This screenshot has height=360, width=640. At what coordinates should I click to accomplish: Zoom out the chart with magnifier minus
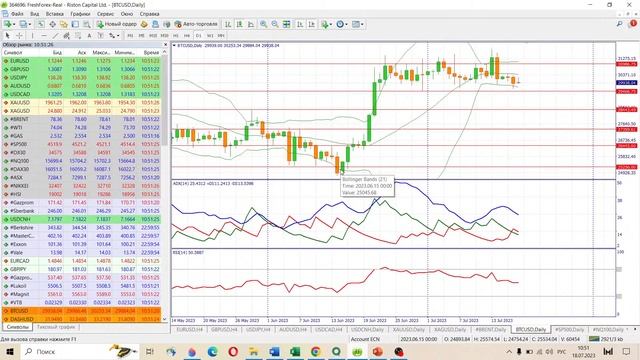[x=275, y=24]
